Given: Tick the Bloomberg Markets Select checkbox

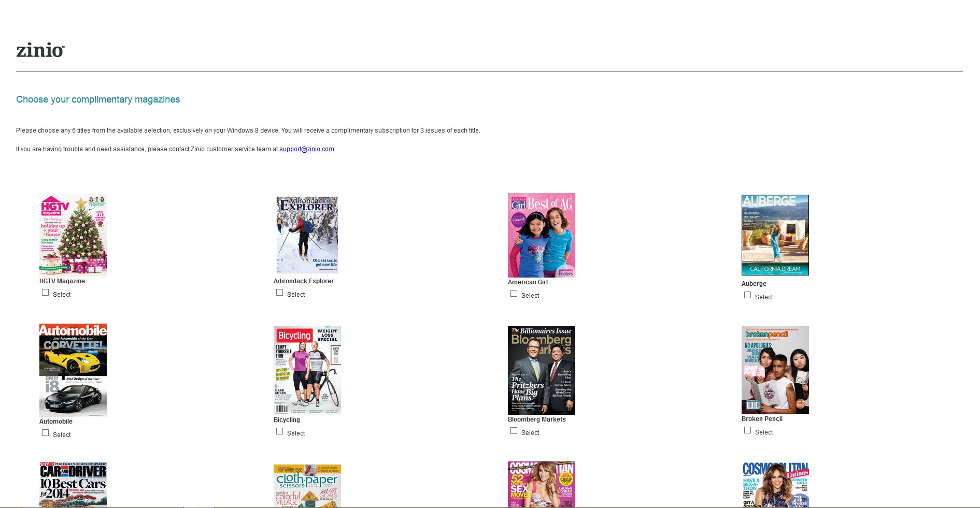Looking at the screenshot, I should pos(514,431).
